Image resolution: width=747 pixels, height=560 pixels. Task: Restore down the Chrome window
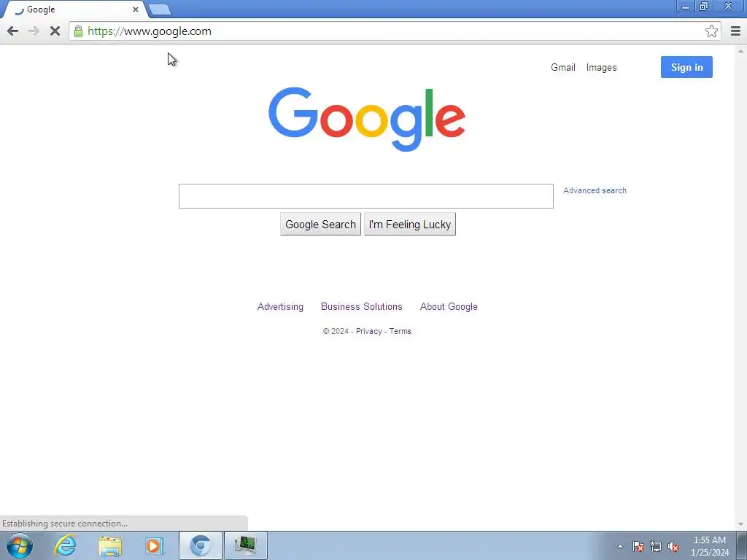[x=704, y=7]
